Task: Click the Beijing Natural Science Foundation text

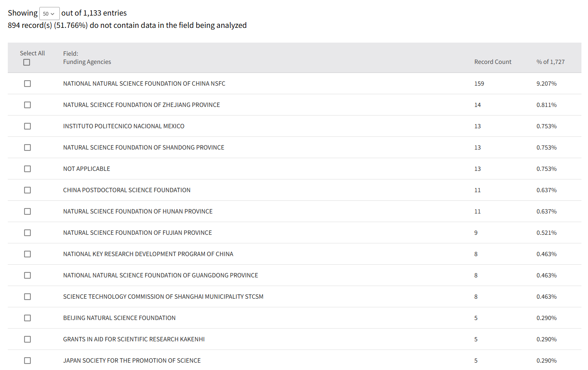Action: click(119, 318)
